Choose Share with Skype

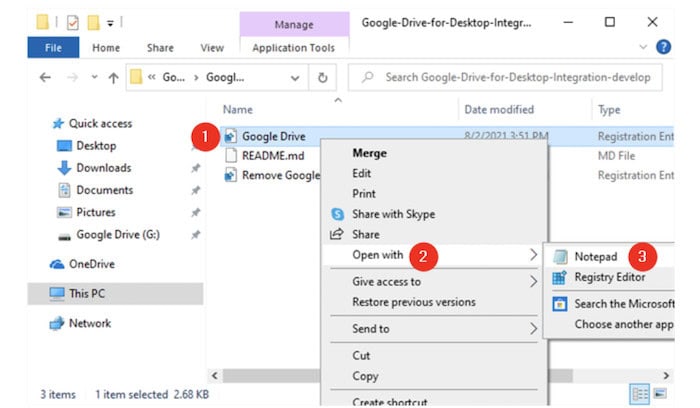(393, 214)
